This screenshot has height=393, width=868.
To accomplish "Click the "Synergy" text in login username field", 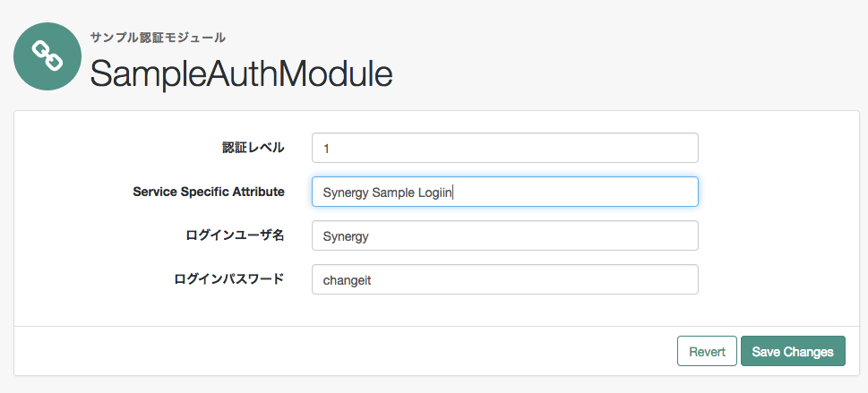I will tap(346, 237).
